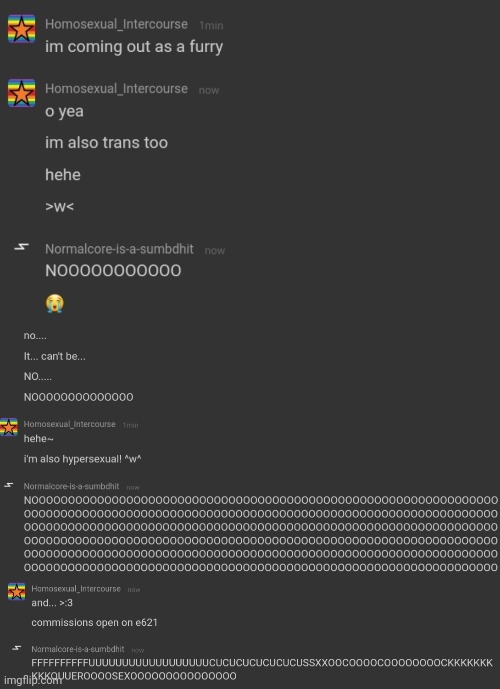Click rainbow star avatar beside 'and... >:3'
The height and width of the screenshot is (689, 500).
click(17, 592)
